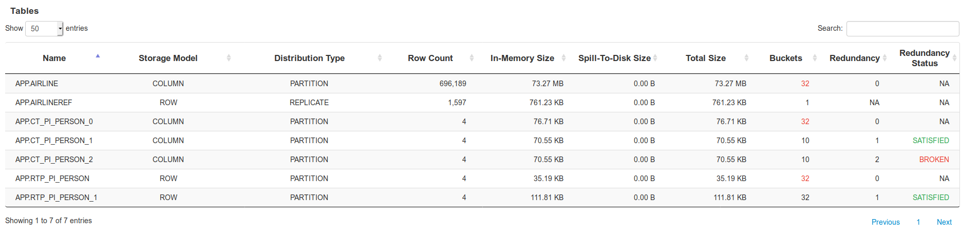Click the Name column header text
980x236 pixels.
54,58
